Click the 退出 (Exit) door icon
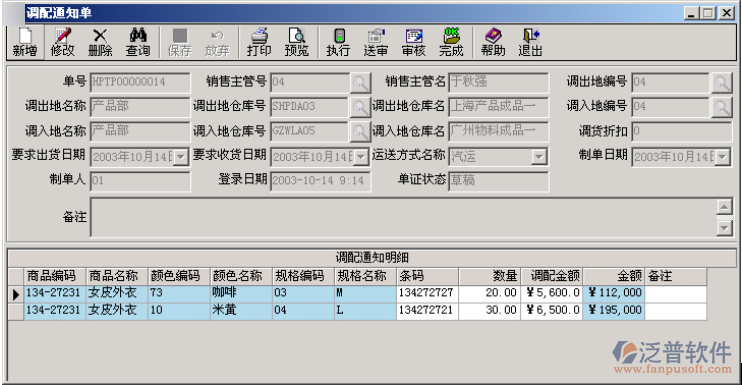 click(530, 43)
